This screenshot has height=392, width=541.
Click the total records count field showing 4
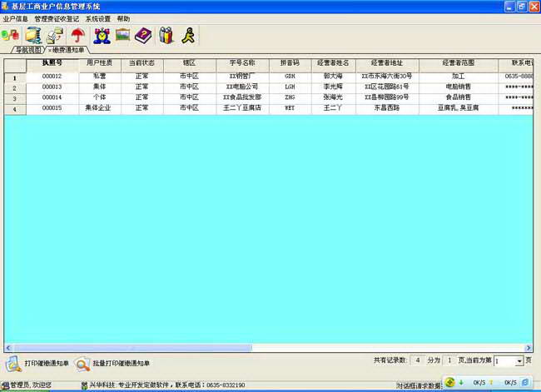(x=418, y=360)
